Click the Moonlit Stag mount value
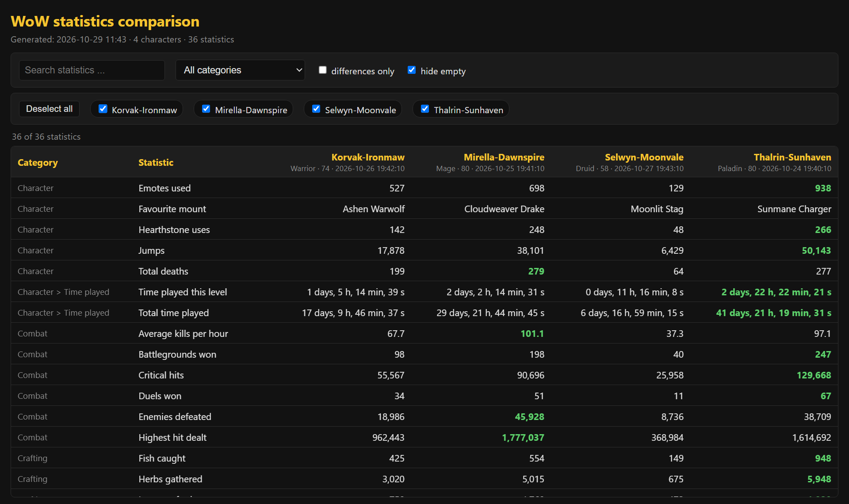Screen dimensions: 849x504 pyautogui.click(x=657, y=209)
